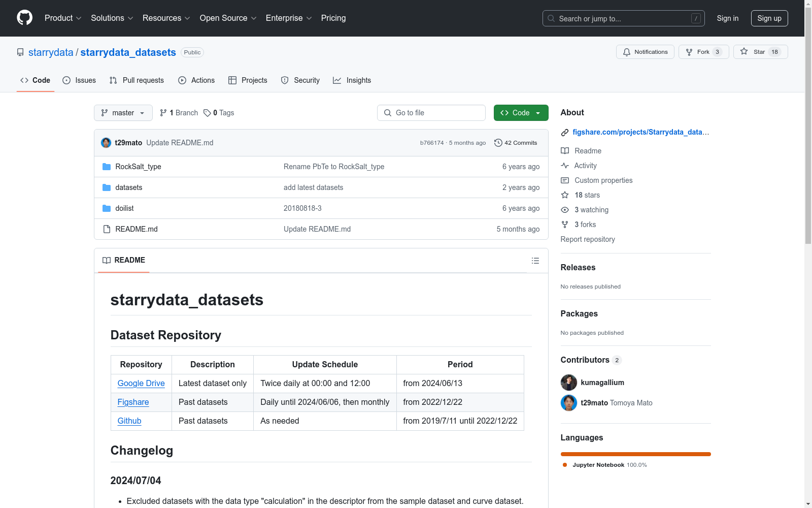Click the doilist folder icon
This screenshot has width=812, height=508.
(x=107, y=208)
